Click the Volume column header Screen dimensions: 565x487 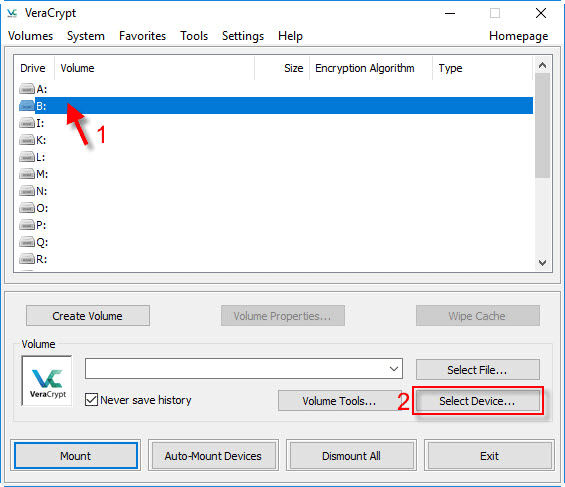tap(155, 68)
